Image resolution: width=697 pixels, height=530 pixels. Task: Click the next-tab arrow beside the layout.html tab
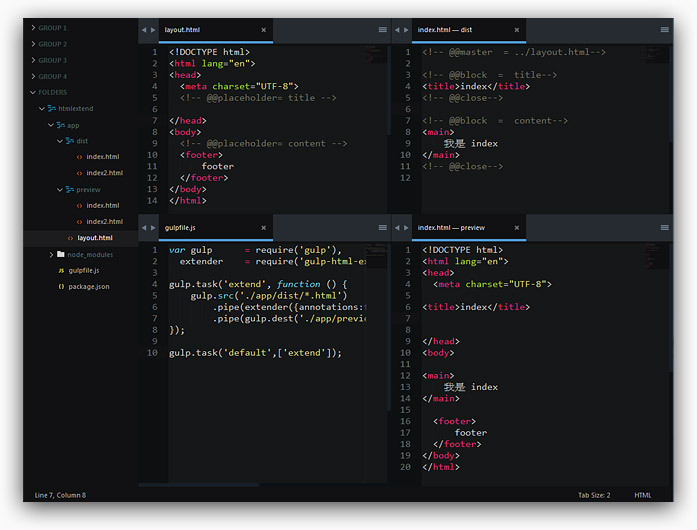click(153, 30)
